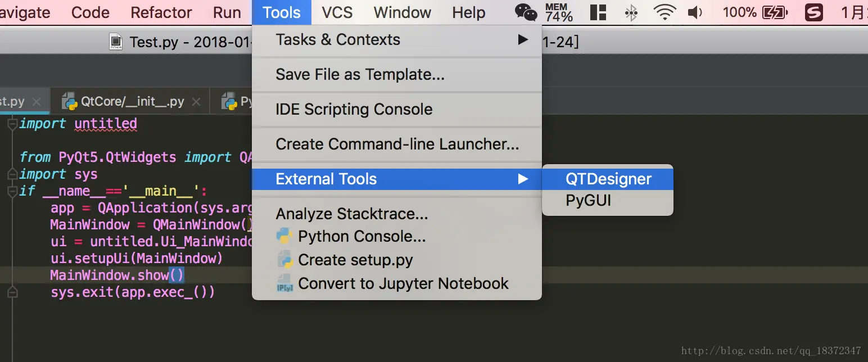The height and width of the screenshot is (362, 868).
Task: Click the Python Console menu icon
Action: [285, 236]
